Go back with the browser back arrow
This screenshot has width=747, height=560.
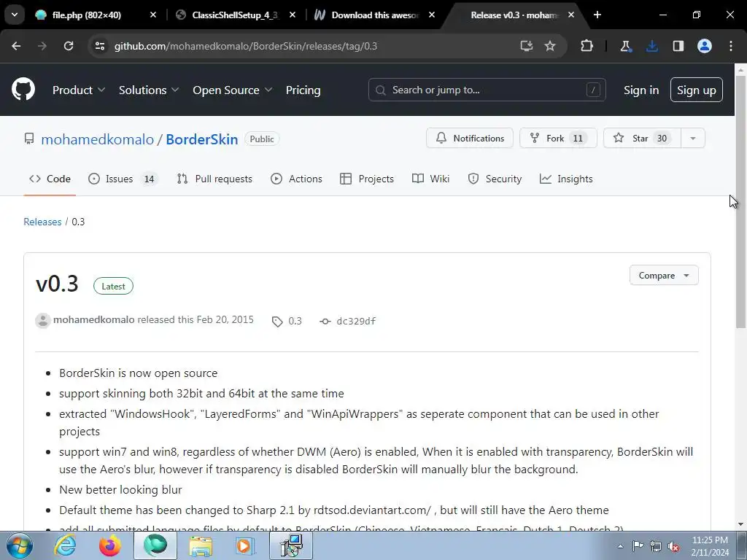click(x=16, y=46)
